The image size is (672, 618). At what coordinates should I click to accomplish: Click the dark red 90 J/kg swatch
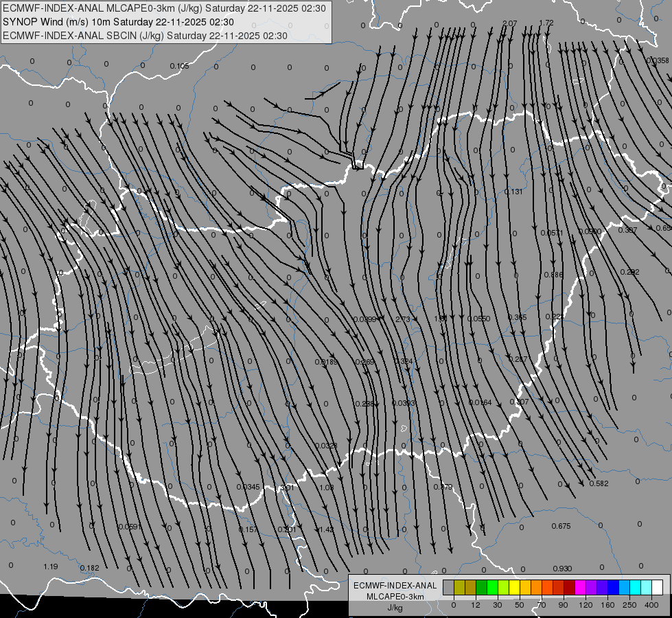[x=569, y=587]
